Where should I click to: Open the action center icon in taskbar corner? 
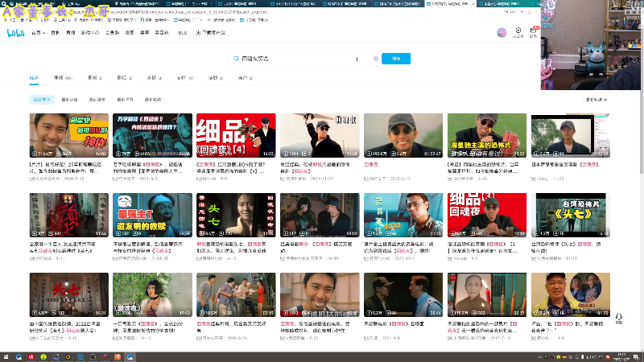pos(636,357)
